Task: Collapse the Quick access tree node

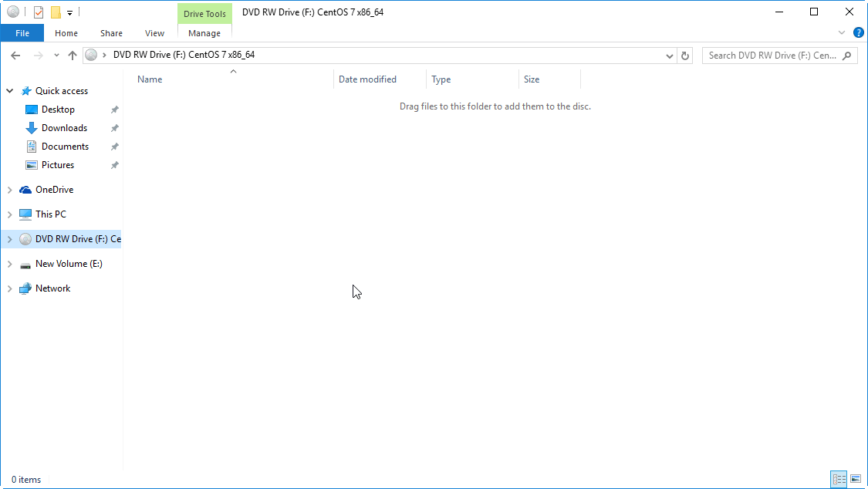Action: pyautogui.click(x=10, y=91)
